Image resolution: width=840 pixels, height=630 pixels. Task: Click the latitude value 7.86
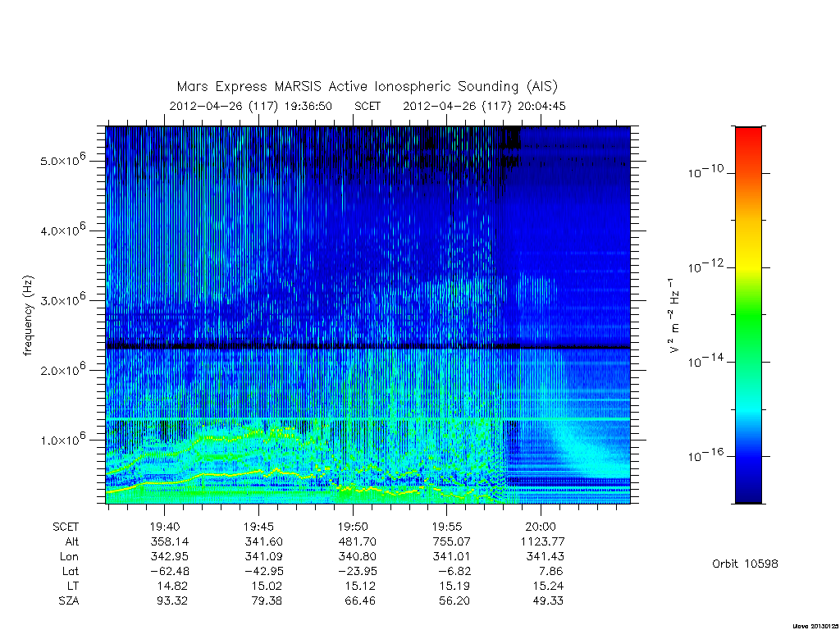[x=552, y=571]
